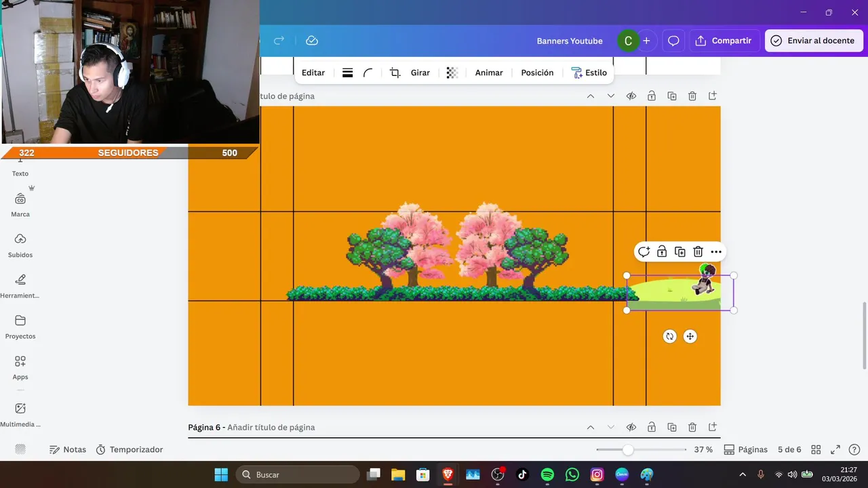This screenshot has height=488, width=868.
Task: Edit Añadir título de página field
Action: (271, 428)
